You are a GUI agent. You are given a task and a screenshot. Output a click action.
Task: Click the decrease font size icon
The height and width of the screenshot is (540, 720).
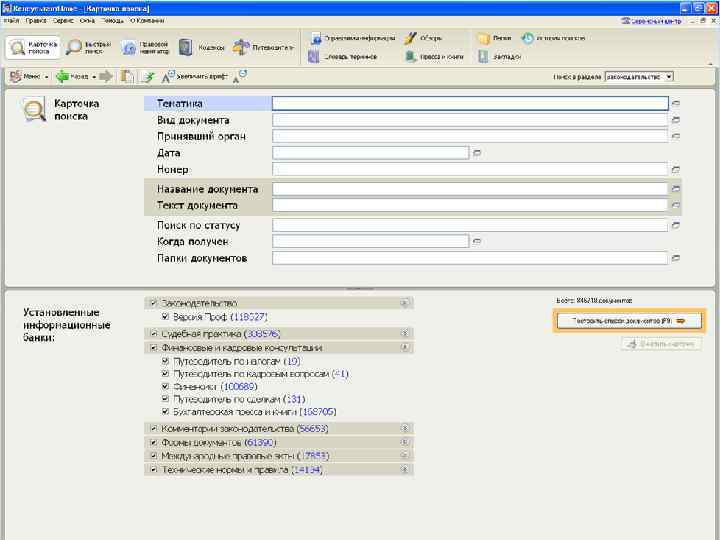pyautogui.click(x=240, y=77)
